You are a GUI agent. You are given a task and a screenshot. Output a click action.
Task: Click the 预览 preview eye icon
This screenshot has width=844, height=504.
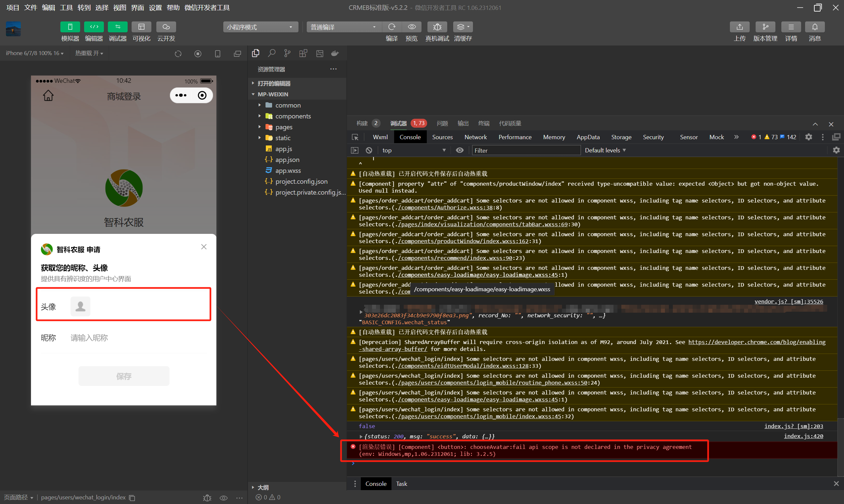click(412, 27)
